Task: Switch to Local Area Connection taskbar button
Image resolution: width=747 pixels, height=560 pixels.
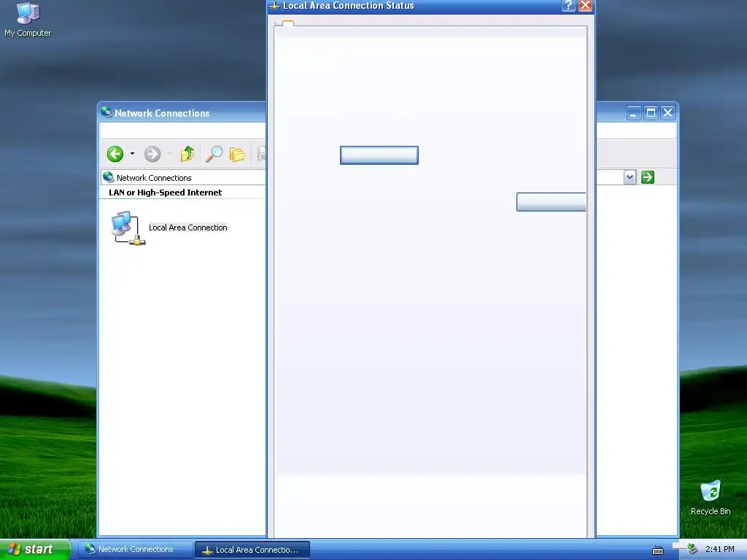Action: (x=252, y=550)
